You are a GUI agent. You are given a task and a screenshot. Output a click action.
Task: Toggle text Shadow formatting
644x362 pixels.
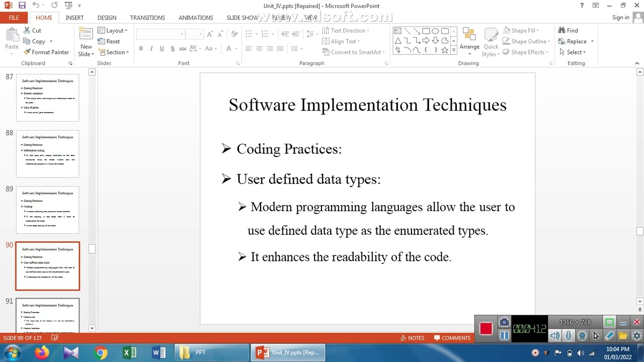173,49
